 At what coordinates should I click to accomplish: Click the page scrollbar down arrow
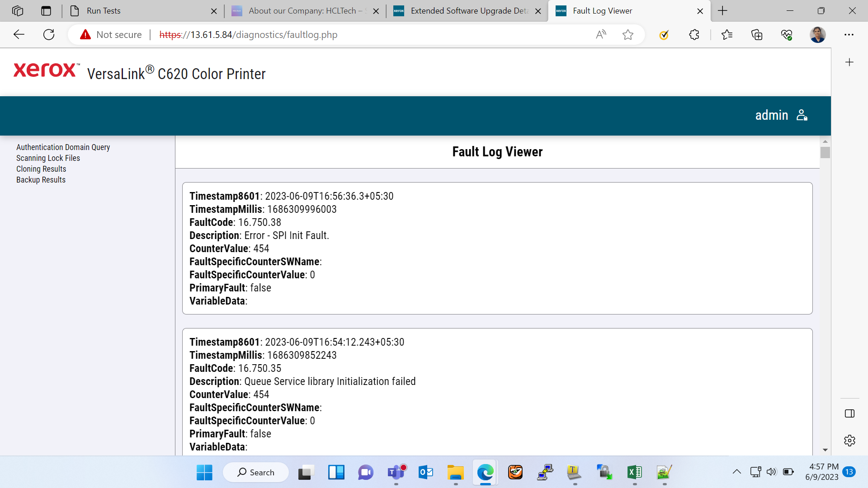click(825, 450)
